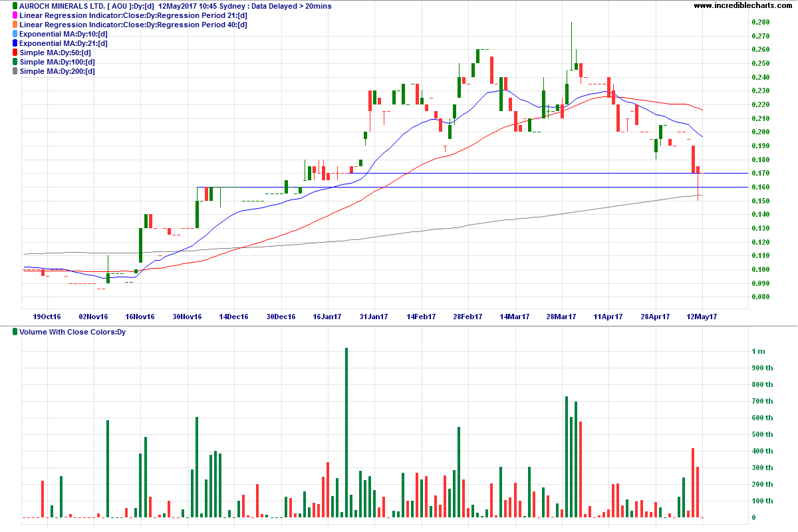Click the 16Nov16 date label
Image resolution: width=798 pixels, height=532 pixels.
(140, 317)
